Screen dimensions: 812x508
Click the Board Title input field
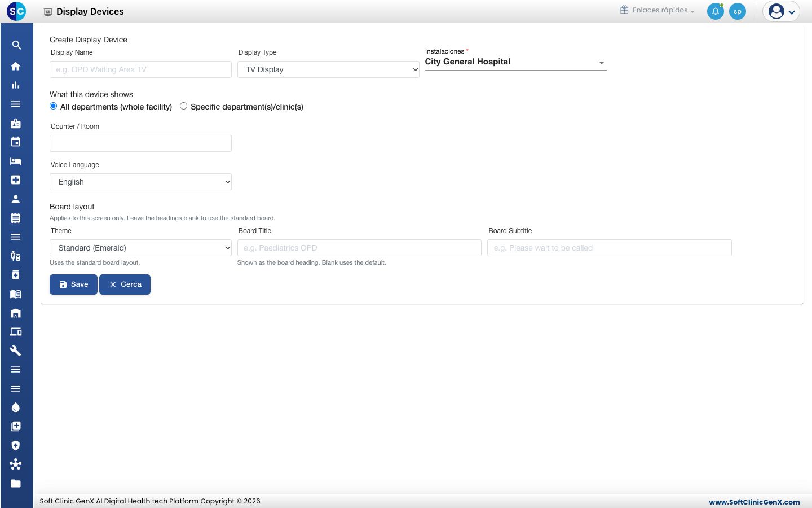[359, 248]
